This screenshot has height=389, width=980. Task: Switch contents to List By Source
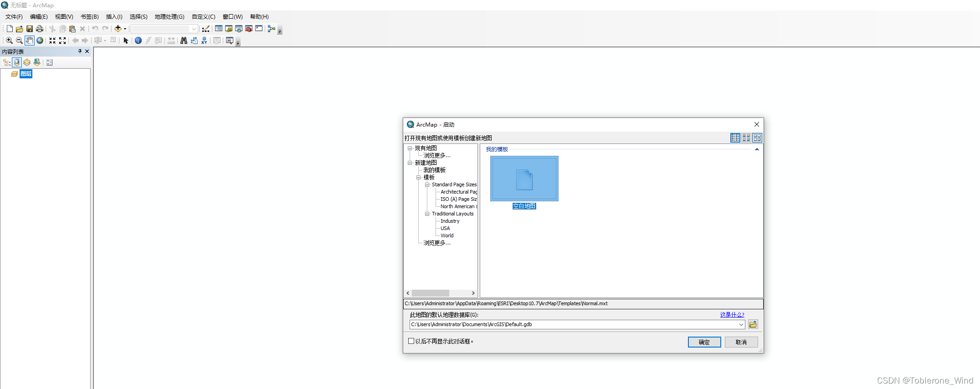click(17, 62)
